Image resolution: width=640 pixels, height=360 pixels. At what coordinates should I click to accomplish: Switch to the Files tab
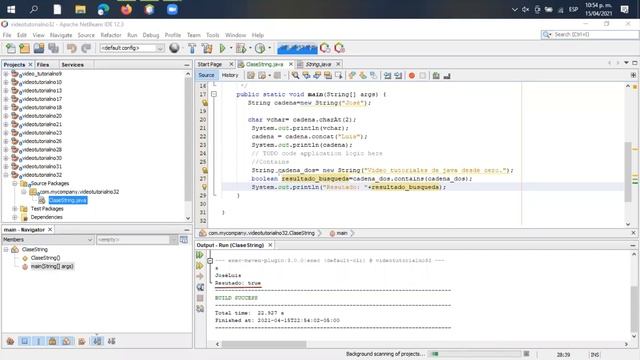[x=43, y=64]
